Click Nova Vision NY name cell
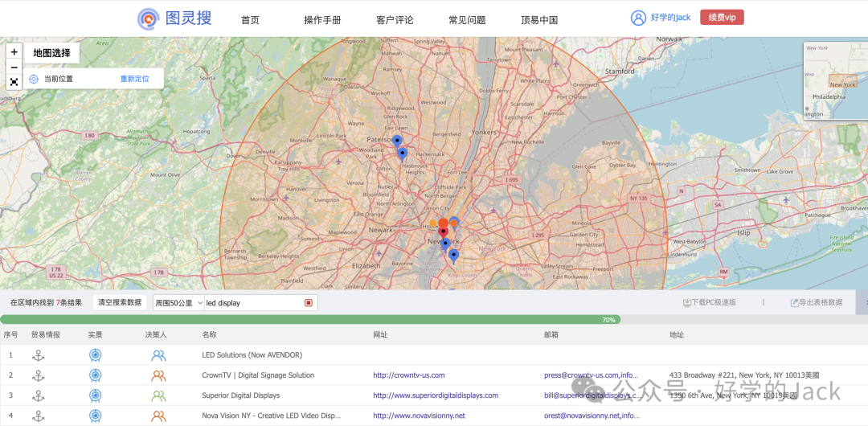This screenshot has height=426, width=868. coord(272,416)
